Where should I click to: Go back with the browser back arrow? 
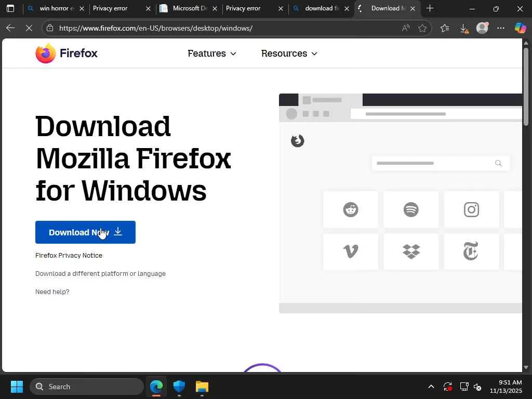coord(10,28)
